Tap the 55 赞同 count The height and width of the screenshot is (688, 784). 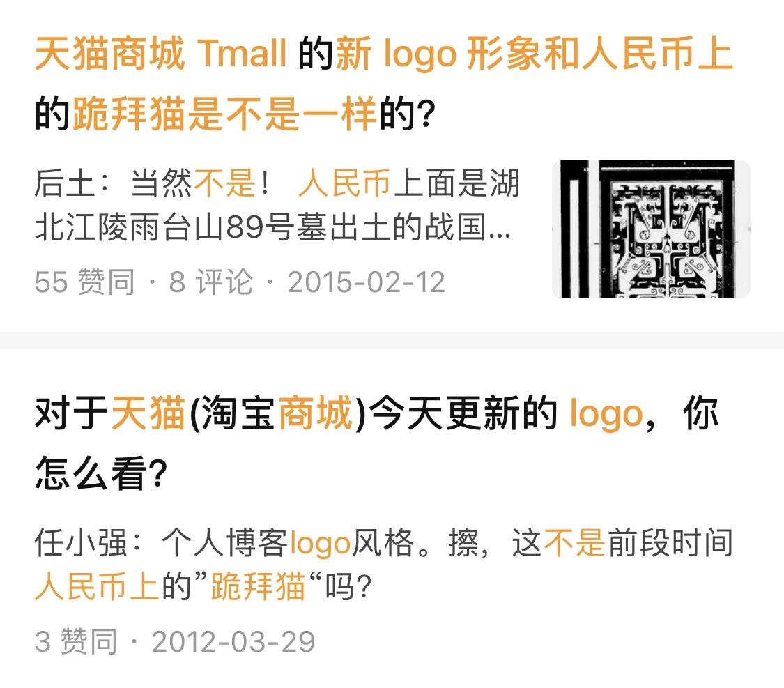(x=84, y=282)
